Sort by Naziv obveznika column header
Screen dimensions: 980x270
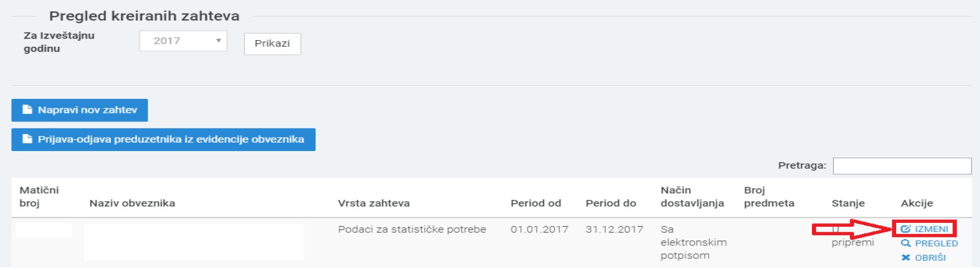[132, 203]
